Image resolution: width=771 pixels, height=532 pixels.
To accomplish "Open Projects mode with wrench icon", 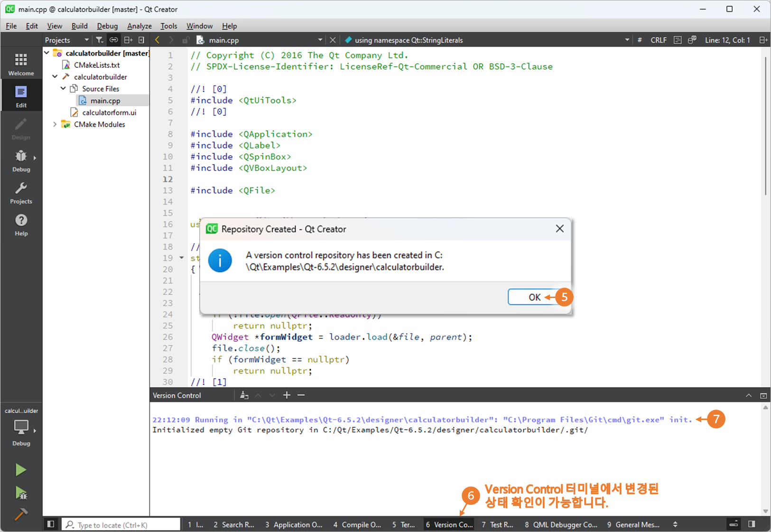I will [21, 193].
